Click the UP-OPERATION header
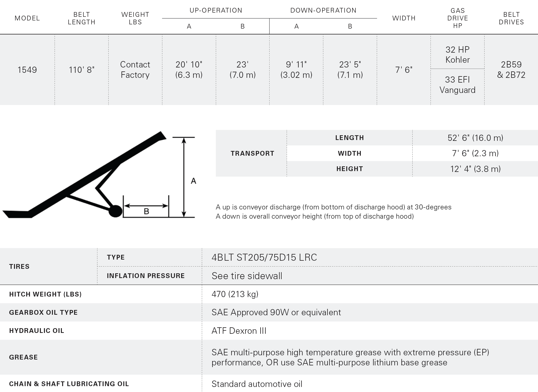This screenshot has width=538, height=392. pyautogui.click(x=216, y=10)
